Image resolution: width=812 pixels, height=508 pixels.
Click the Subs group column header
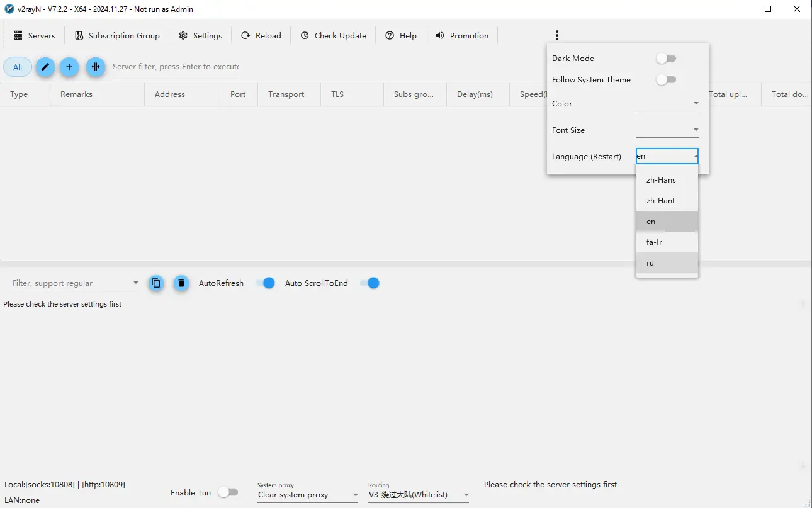point(415,94)
